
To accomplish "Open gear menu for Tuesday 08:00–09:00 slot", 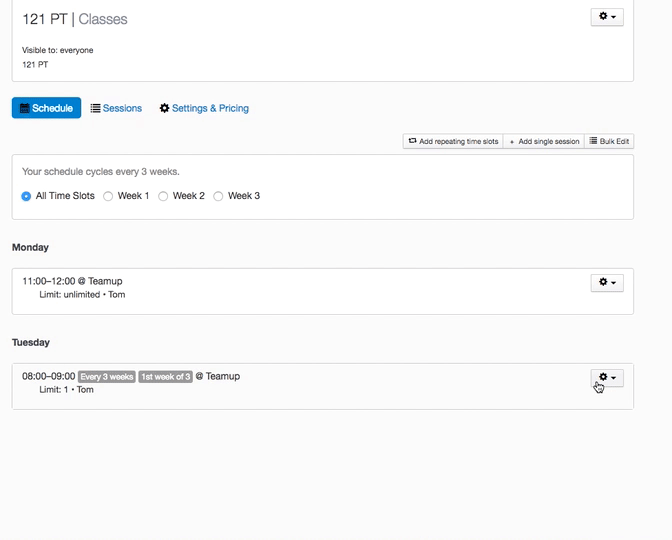I will coord(606,378).
